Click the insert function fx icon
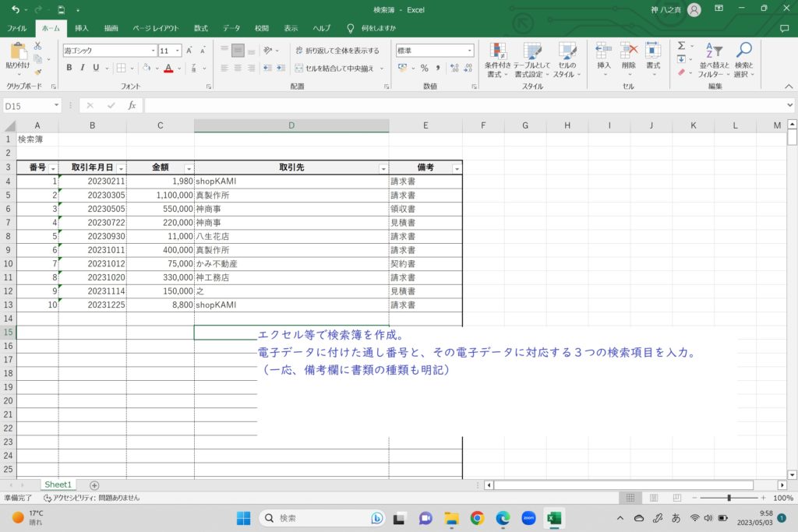 click(x=132, y=105)
